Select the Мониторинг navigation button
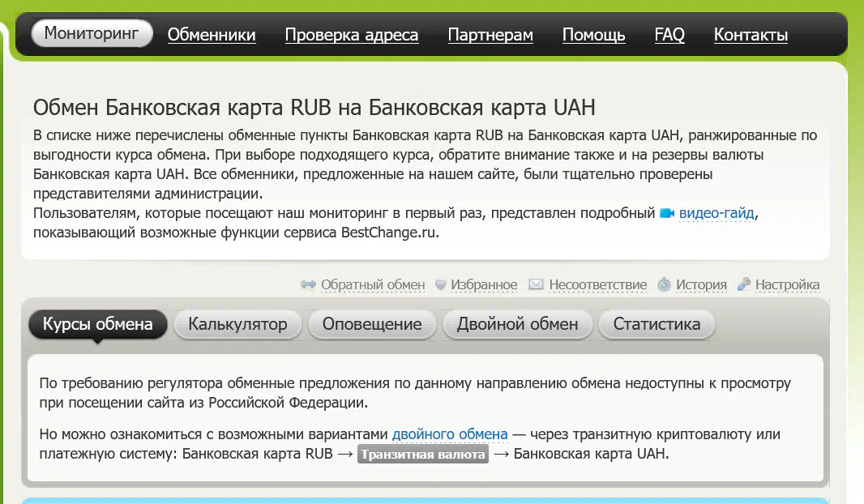This screenshot has height=504, width=864. 92,34
